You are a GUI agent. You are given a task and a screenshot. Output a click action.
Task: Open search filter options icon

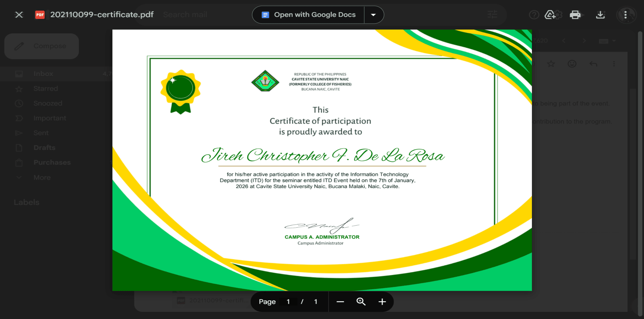(492, 15)
